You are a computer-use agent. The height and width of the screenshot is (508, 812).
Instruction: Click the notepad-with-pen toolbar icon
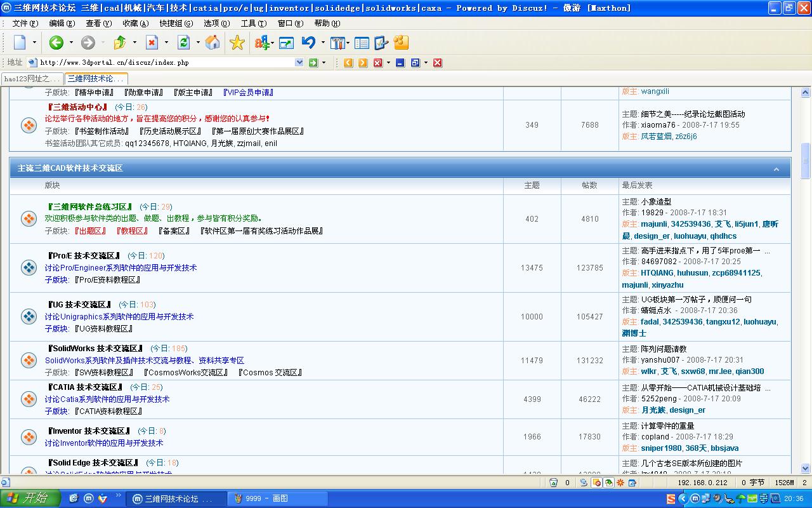(381, 43)
